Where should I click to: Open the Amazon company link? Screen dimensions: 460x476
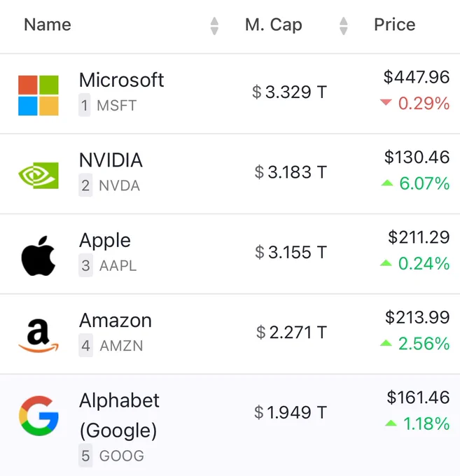pos(116,321)
